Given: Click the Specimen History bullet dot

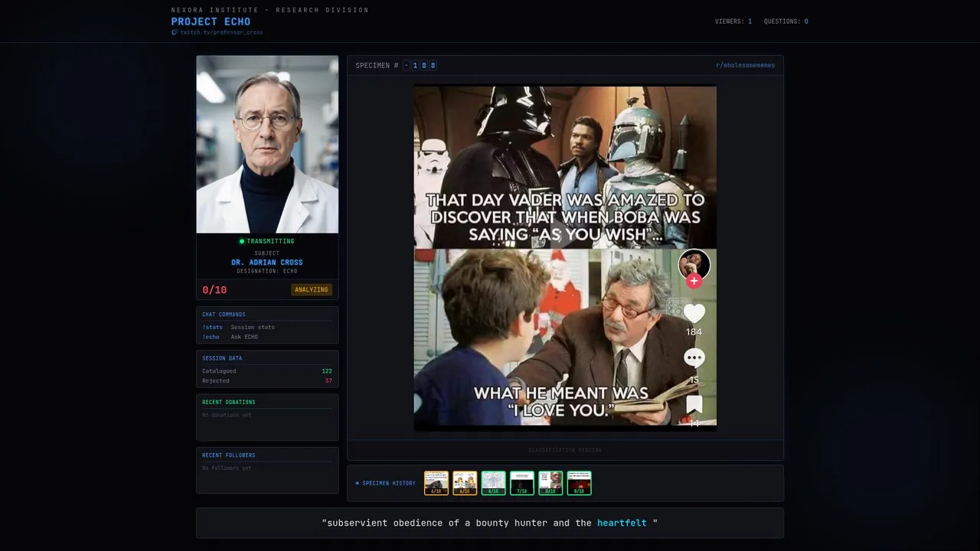Looking at the screenshot, I should tap(357, 484).
